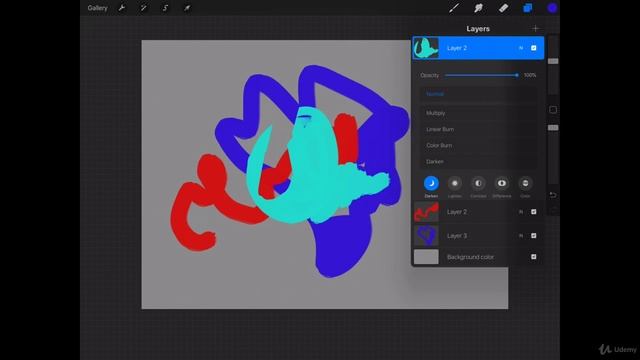Toggle visibility of Layer 3
The height and width of the screenshot is (360, 640).
[533, 236]
